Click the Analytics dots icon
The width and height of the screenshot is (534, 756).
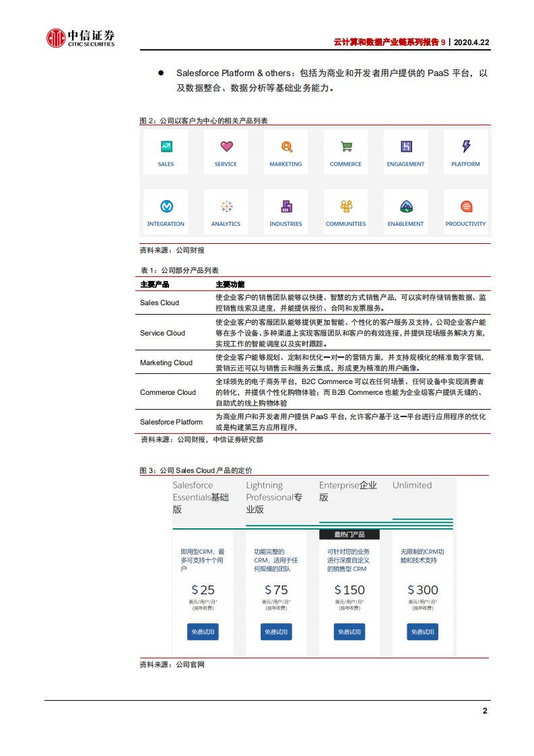click(226, 206)
